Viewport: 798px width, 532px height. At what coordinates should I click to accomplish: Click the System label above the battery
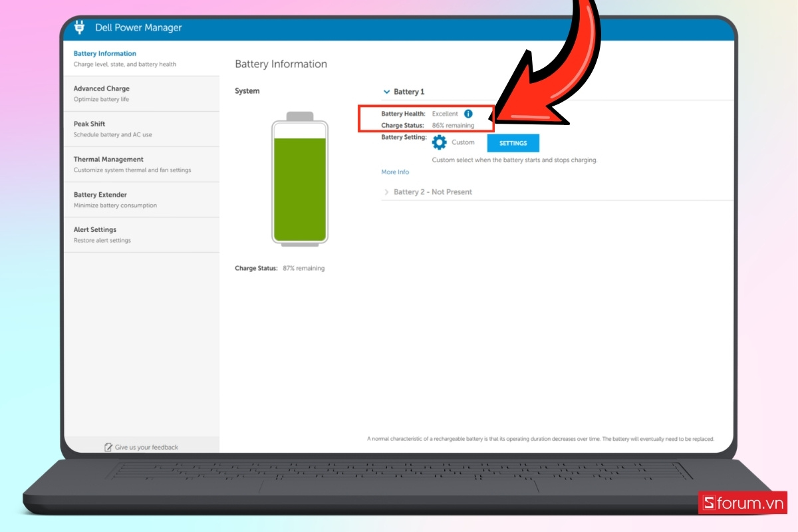247,91
